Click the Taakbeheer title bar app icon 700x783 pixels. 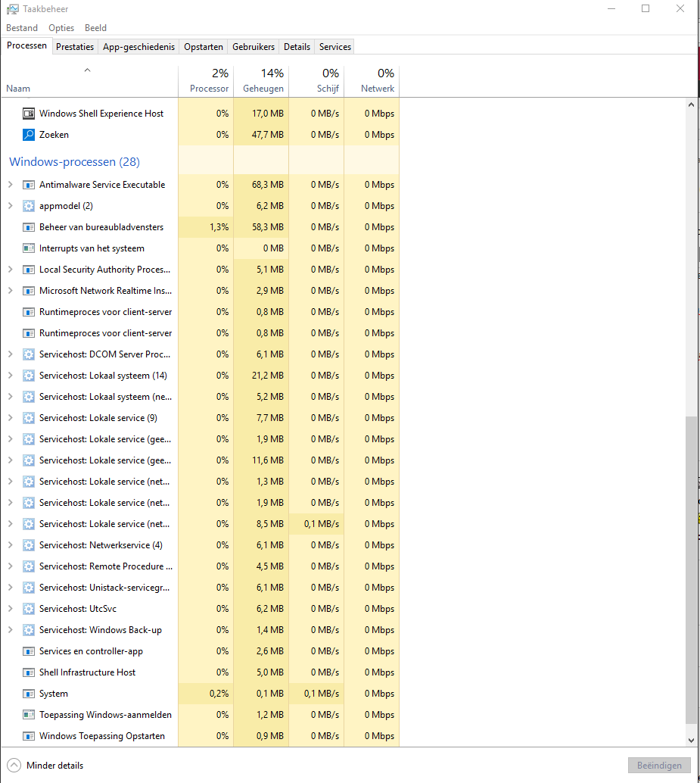(12, 9)
